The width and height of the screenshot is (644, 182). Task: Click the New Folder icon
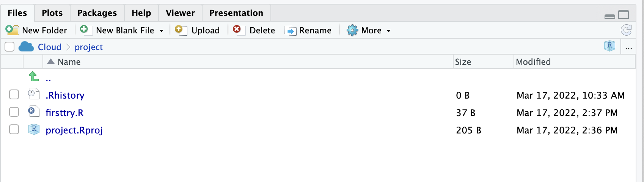coord(12,30)
